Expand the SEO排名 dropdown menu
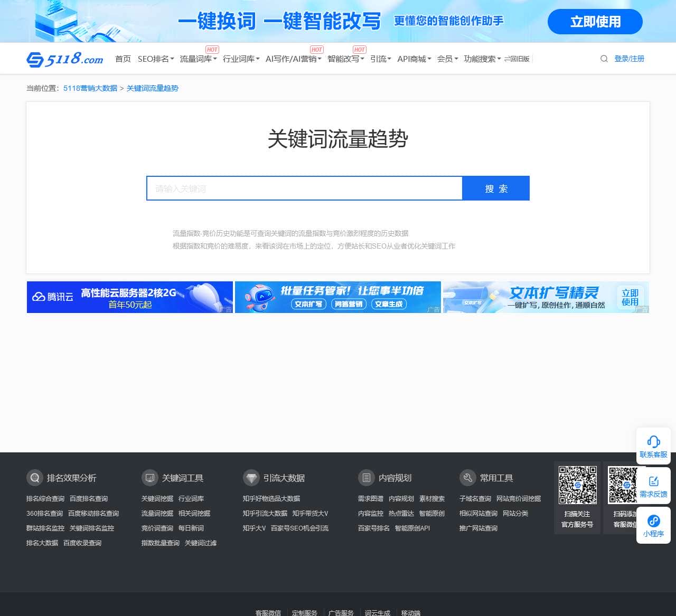676x616 pixels. coord(156,59)
